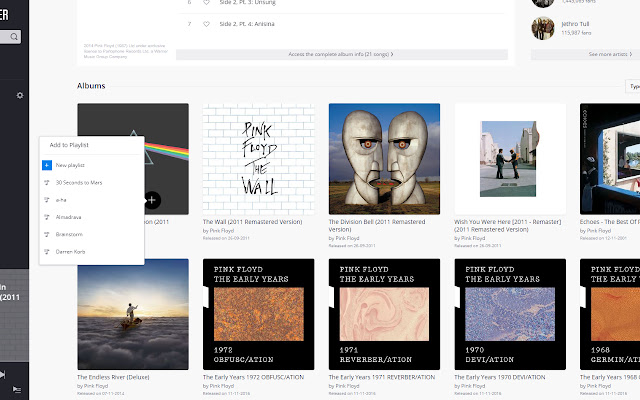Open The Endless River (Deluxe) cover
Screen dimensions: 640x400
(x=133, y=314)
